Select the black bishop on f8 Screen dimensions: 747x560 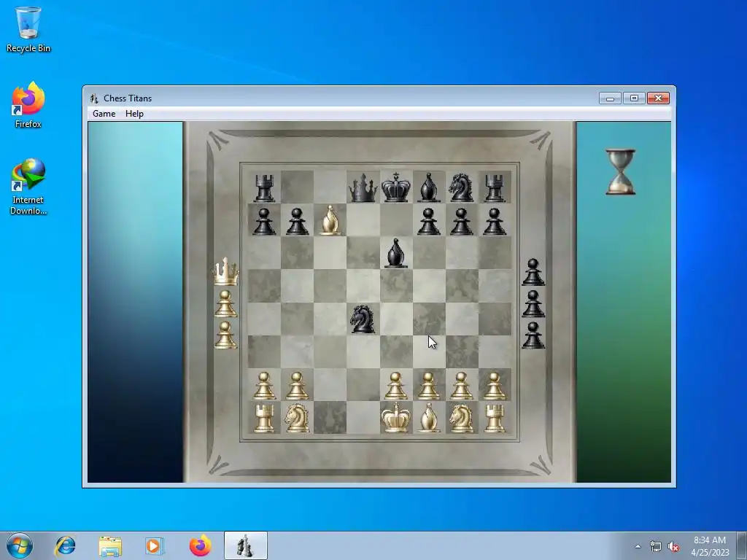[429, 188]
